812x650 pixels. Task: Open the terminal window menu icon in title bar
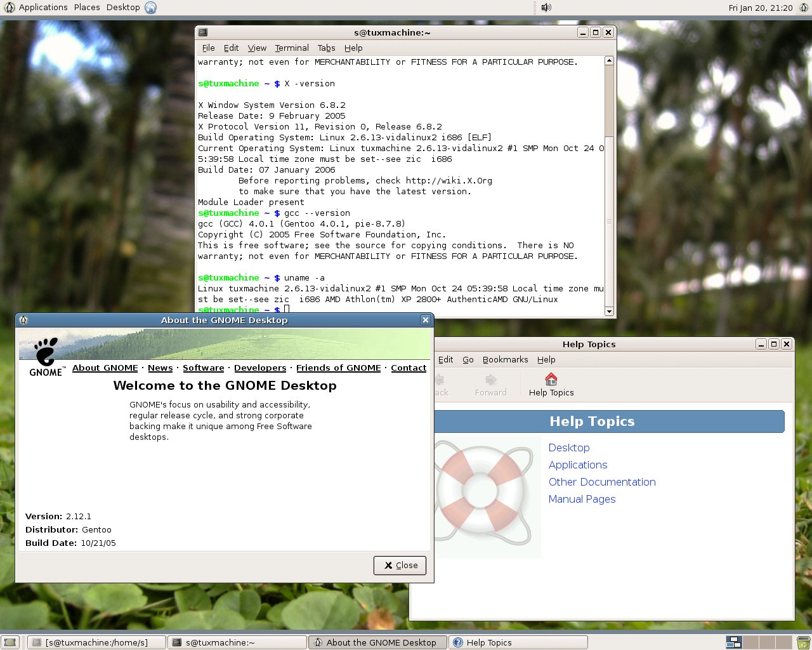203,32
